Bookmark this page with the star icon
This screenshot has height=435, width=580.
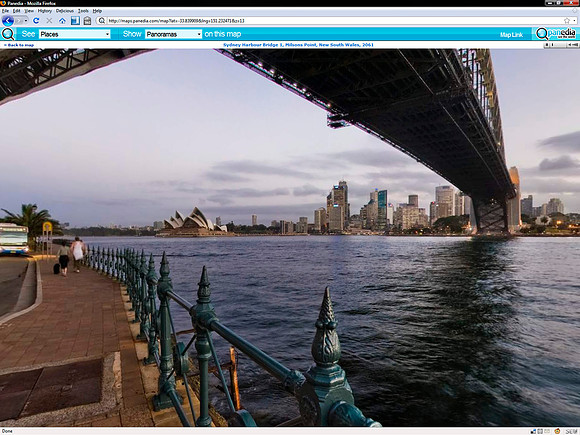567,21
